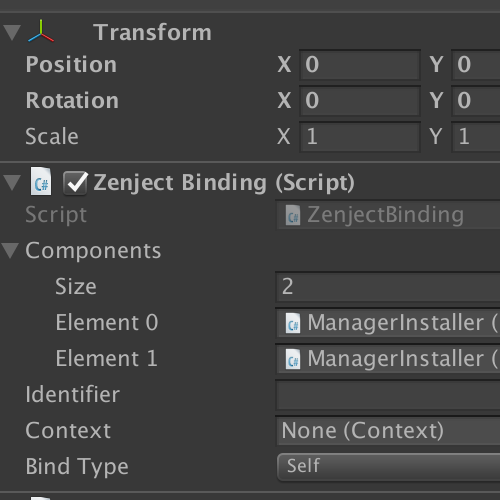Disable the Zenject Binding component checkbox
The height and width of the screenshot is (500, 500).
[75, 182]
